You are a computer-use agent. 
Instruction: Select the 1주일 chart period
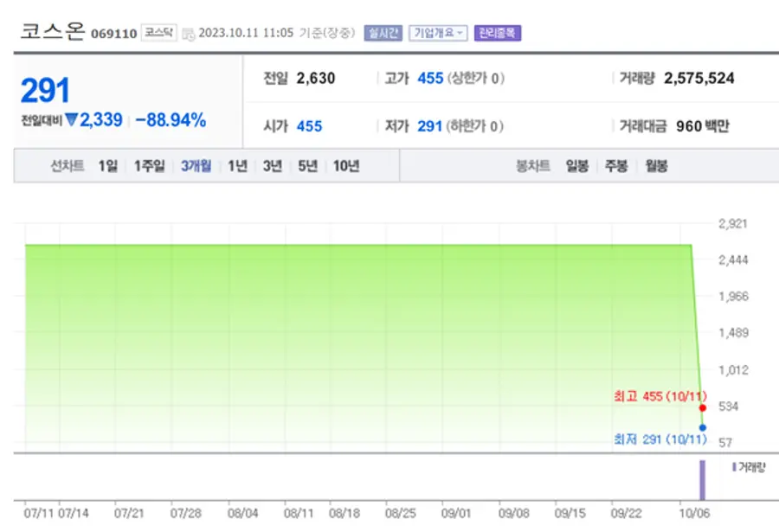[x=149, y=166]
